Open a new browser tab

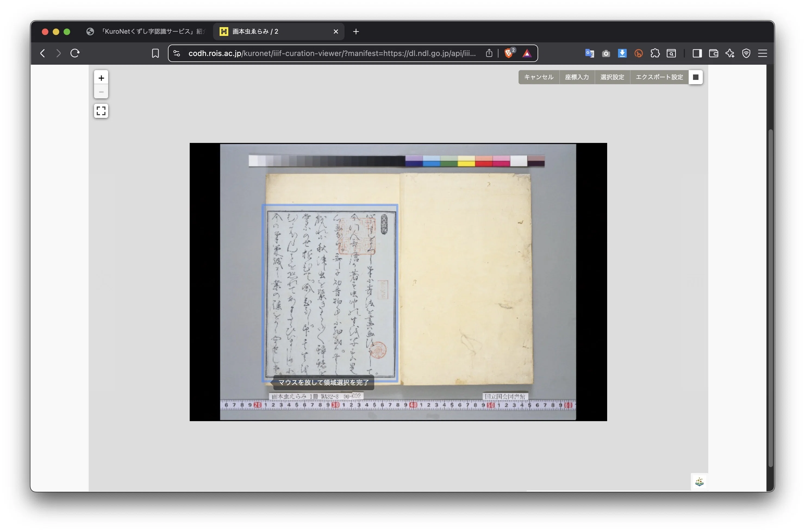pyautogui.click(x=356, y=32)
